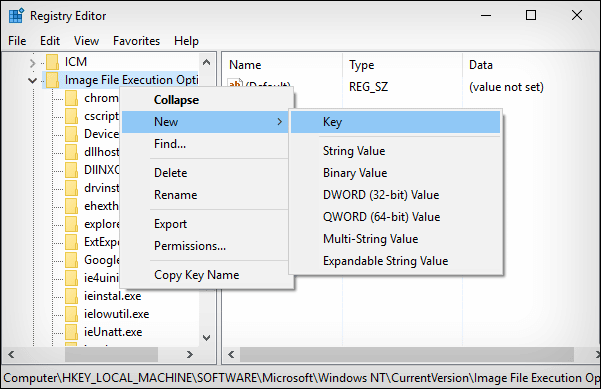The height and width of the screenshot is (389, 601).
Task: Select the ieinstal.exe key
Action: (113, 296)
